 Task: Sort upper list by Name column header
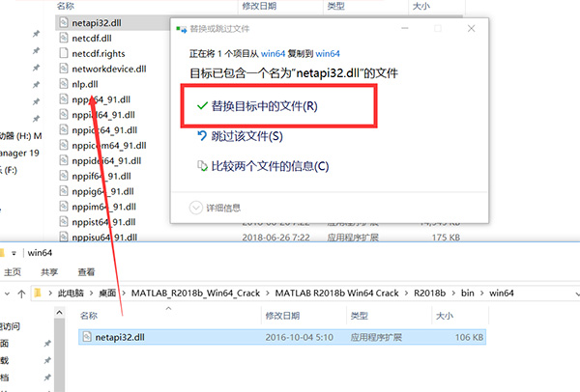click(66, 6)
